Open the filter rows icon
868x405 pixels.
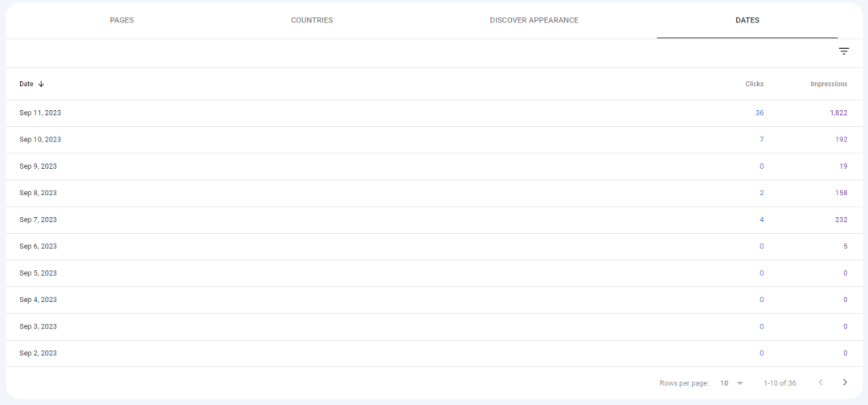click(x=844, y=51)
